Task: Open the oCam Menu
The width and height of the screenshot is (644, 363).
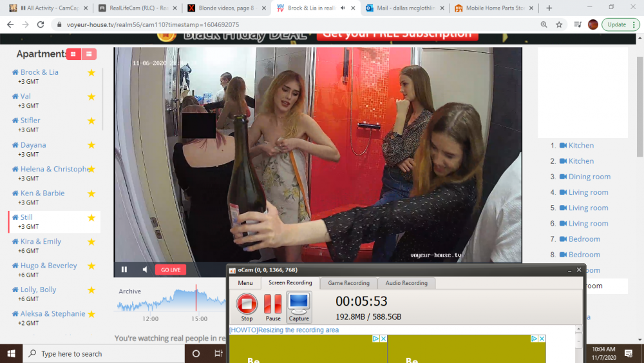Action: (245, 283)
